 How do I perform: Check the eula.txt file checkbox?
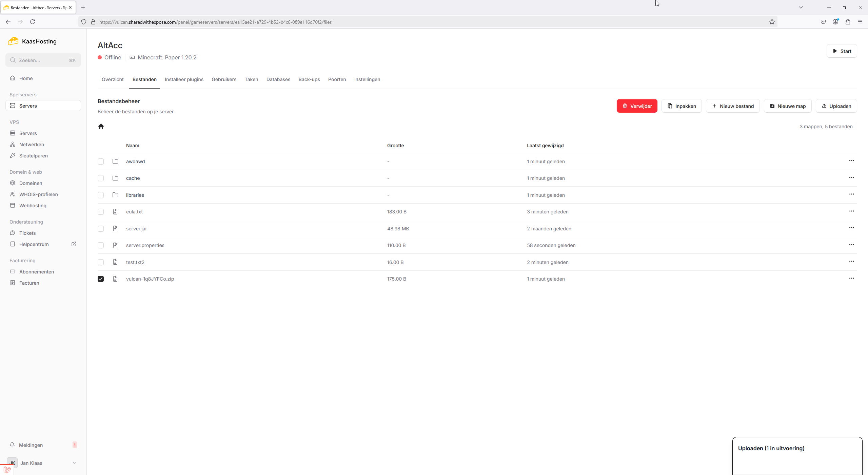101,212
